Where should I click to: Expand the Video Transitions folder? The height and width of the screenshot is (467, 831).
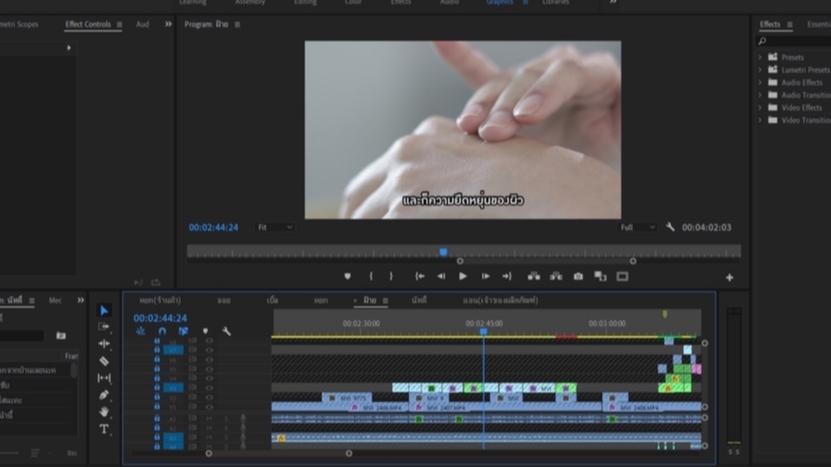(760, 120)
